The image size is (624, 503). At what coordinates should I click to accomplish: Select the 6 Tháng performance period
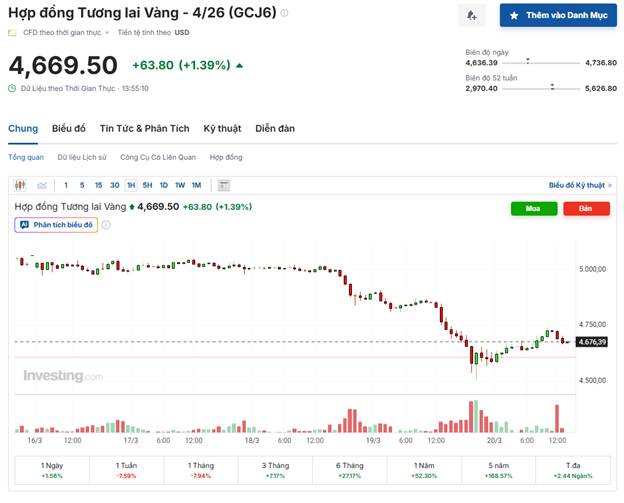point(350,470)
